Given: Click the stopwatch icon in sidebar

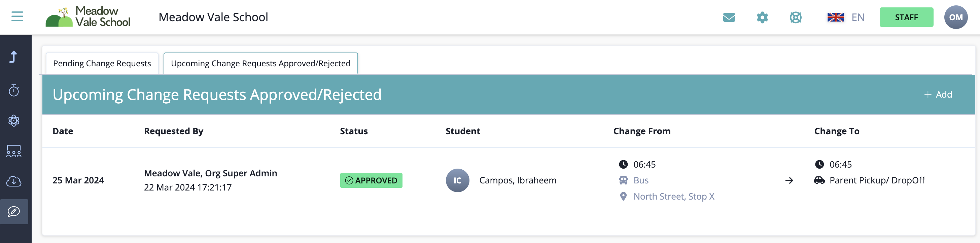Looking at the screenshot, I should [x=14, y=90].
